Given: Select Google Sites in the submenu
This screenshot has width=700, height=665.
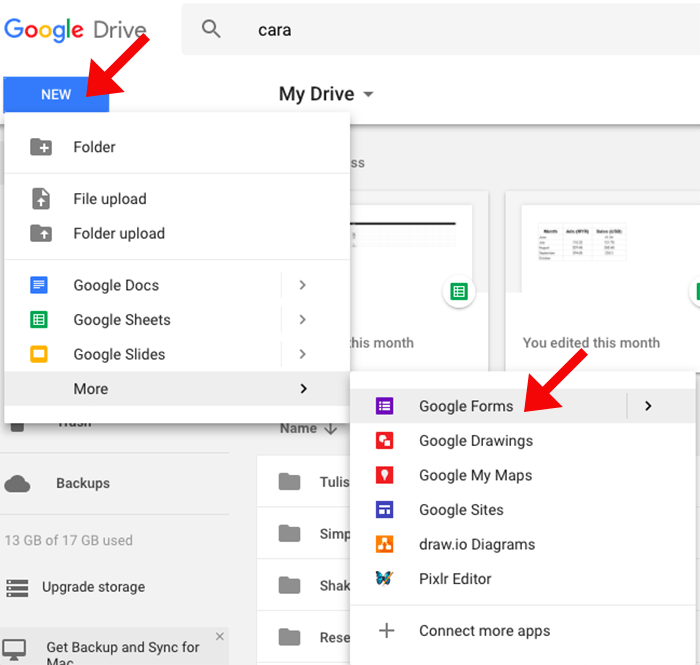Looking at the screenshot, I should [523, 510].
